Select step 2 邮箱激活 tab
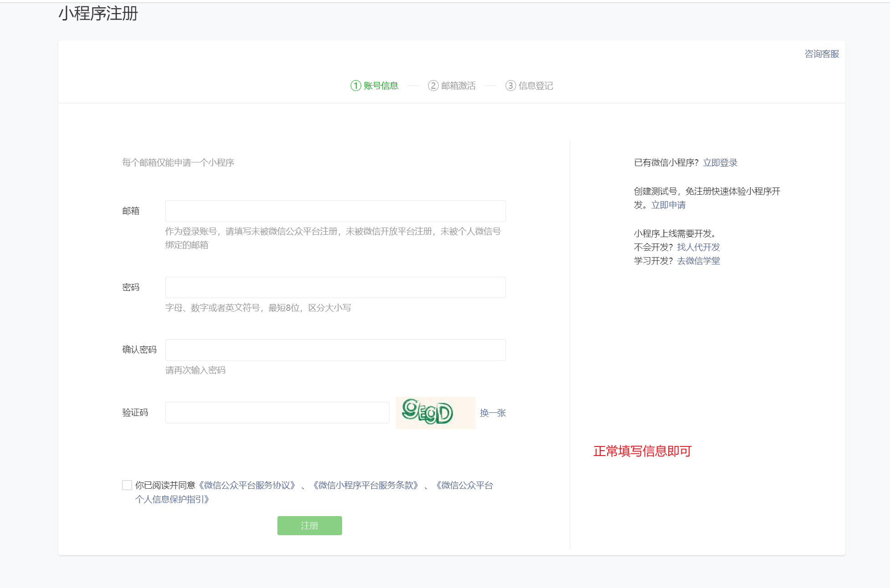This screenshot has width=890, height=588. click(452, 86)
